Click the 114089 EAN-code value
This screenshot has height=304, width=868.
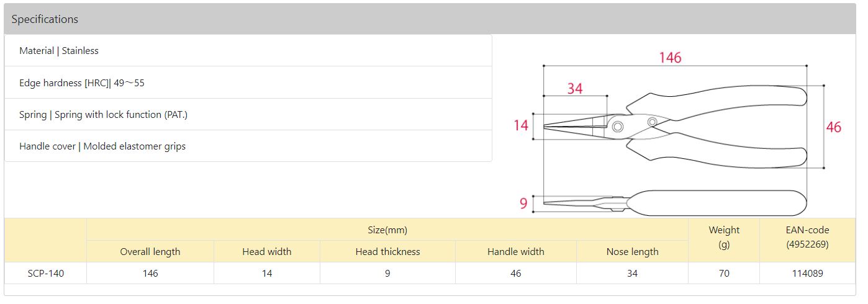click(807, 273)
